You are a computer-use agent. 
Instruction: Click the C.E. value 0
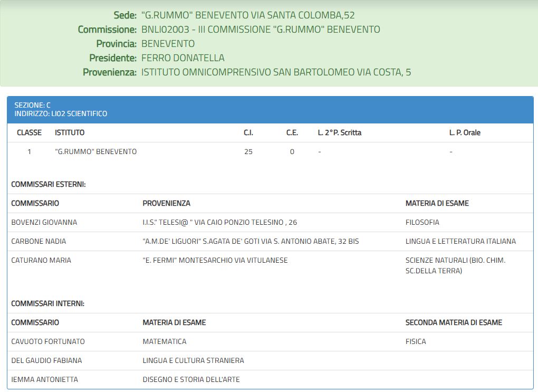coord(292,152)
